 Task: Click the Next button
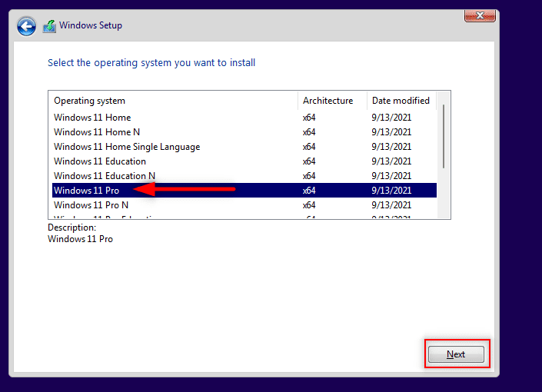(456, 354)
